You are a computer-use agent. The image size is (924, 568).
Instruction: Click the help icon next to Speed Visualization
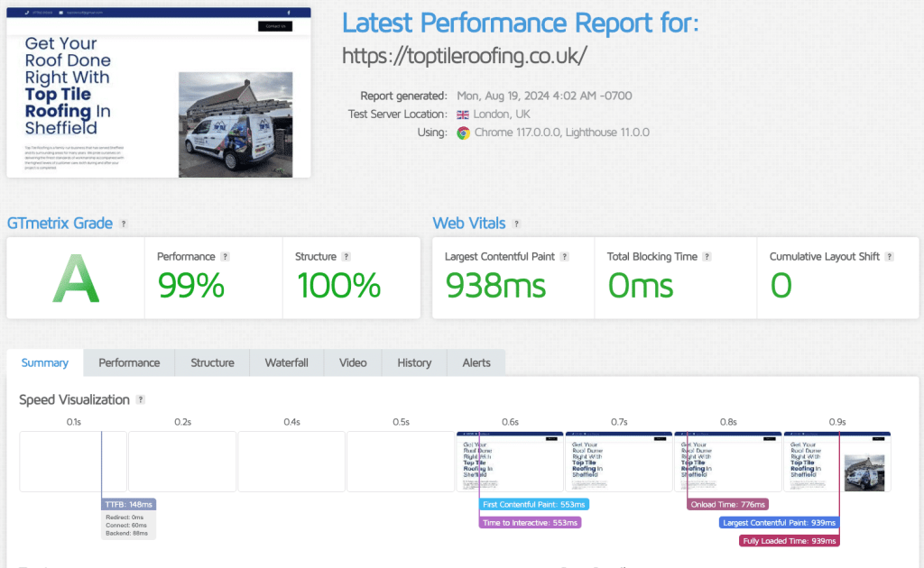[x=140, y=399]
